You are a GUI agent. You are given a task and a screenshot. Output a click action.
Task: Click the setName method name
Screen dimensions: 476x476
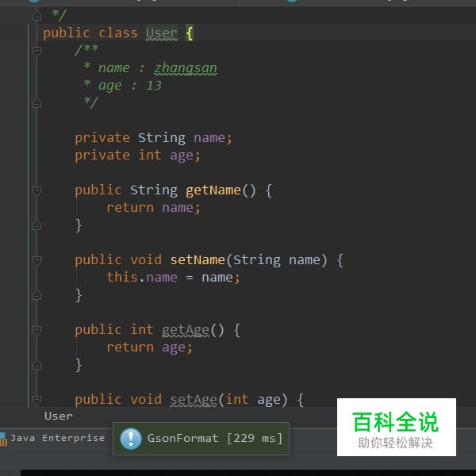pyautogui.click(x=198, y=260)
